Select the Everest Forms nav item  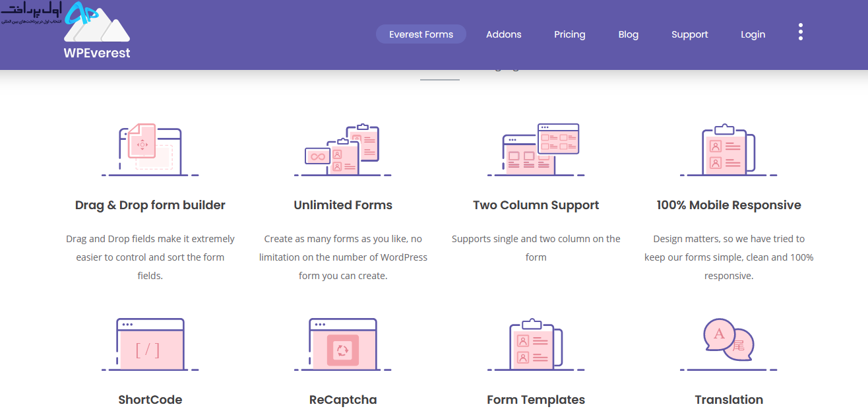[x=421, y=34]
